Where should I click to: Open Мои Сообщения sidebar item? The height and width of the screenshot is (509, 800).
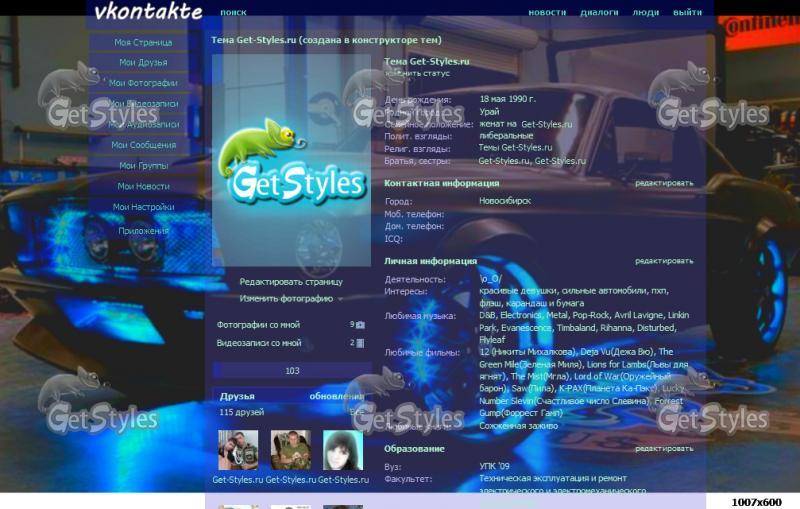[143, 145]
